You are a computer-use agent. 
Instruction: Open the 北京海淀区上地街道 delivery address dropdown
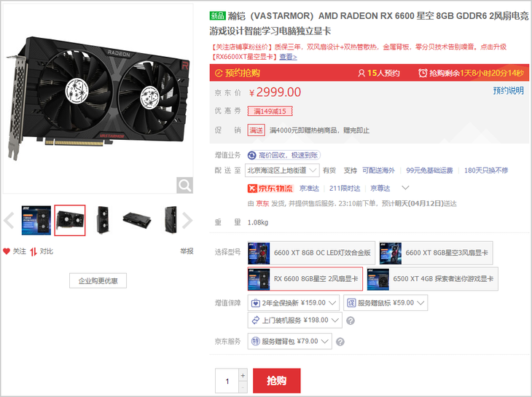pos(282,170)
